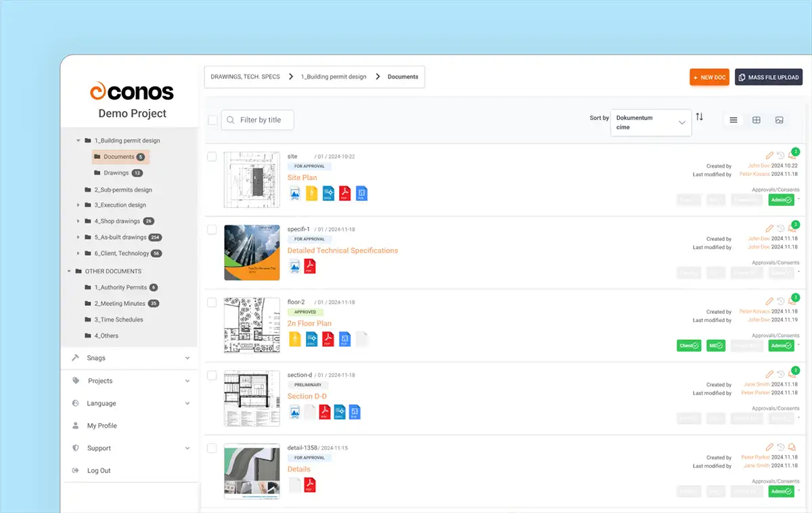This screenshot has width=812, height=513.
Task: Click the NEW DOC button
Action: coord(709,77)
